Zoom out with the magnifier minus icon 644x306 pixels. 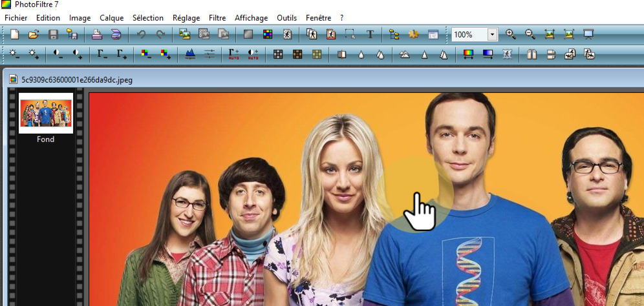530,34
